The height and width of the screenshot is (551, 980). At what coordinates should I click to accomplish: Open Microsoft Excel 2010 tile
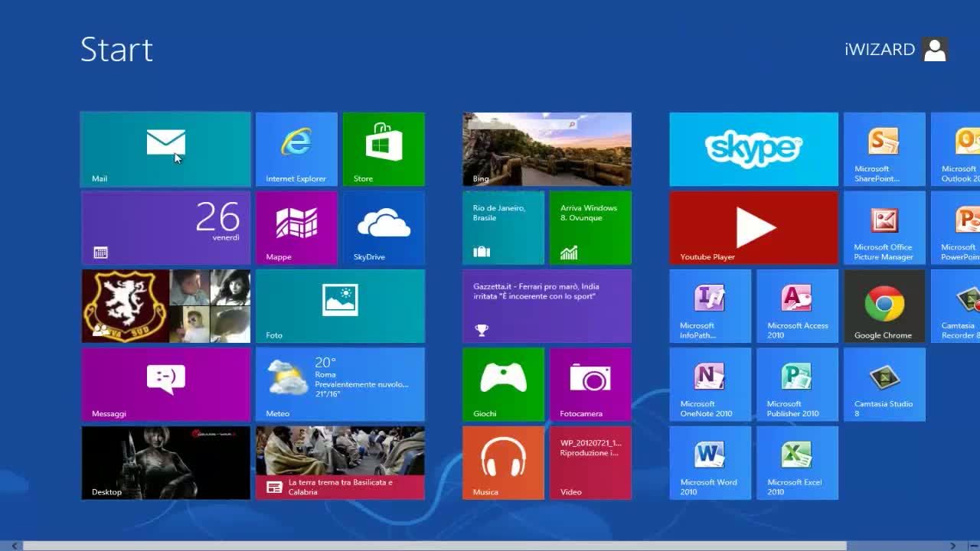point(797,462)
